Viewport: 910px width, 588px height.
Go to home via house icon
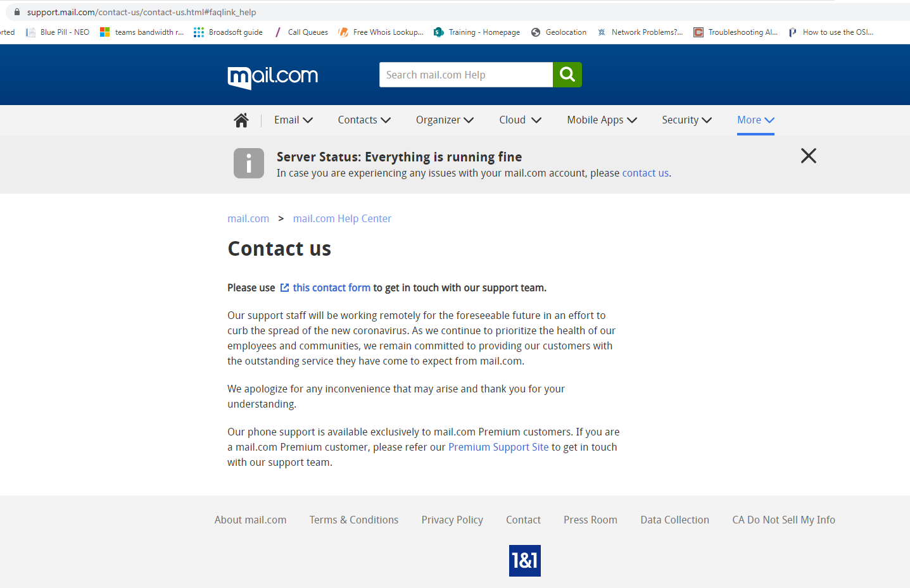pyautogui.click(x=241, y=120)
